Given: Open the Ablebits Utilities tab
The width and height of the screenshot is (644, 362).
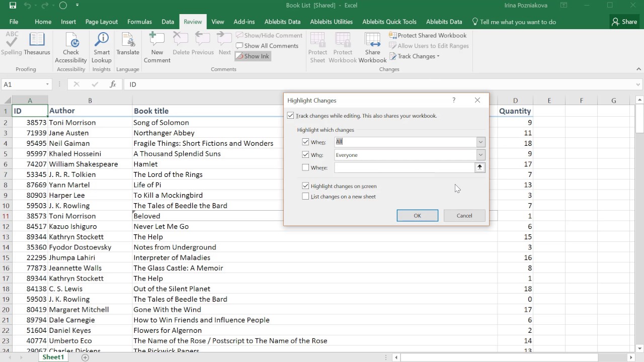Looking at the screenshot, I should tap(331, 22).
